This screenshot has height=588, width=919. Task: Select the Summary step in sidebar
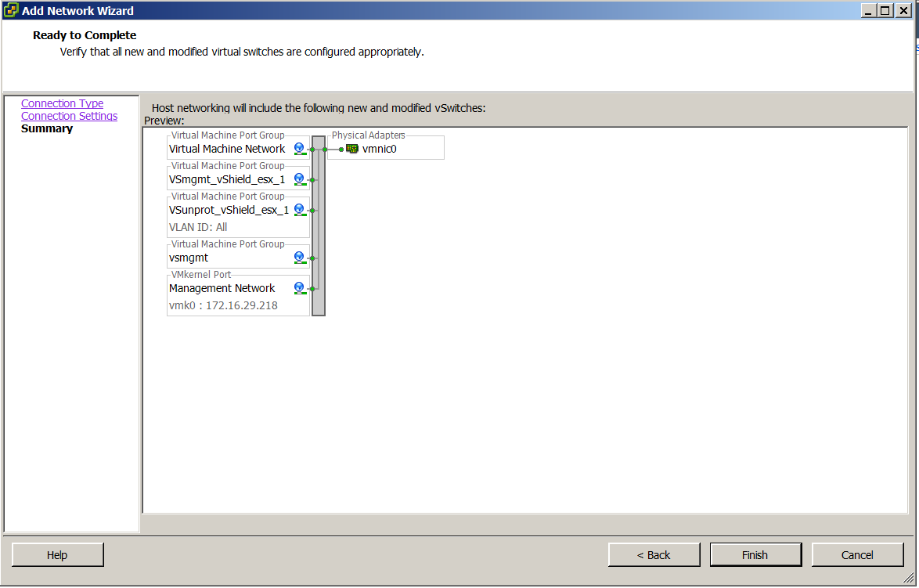tap(47, 128)
